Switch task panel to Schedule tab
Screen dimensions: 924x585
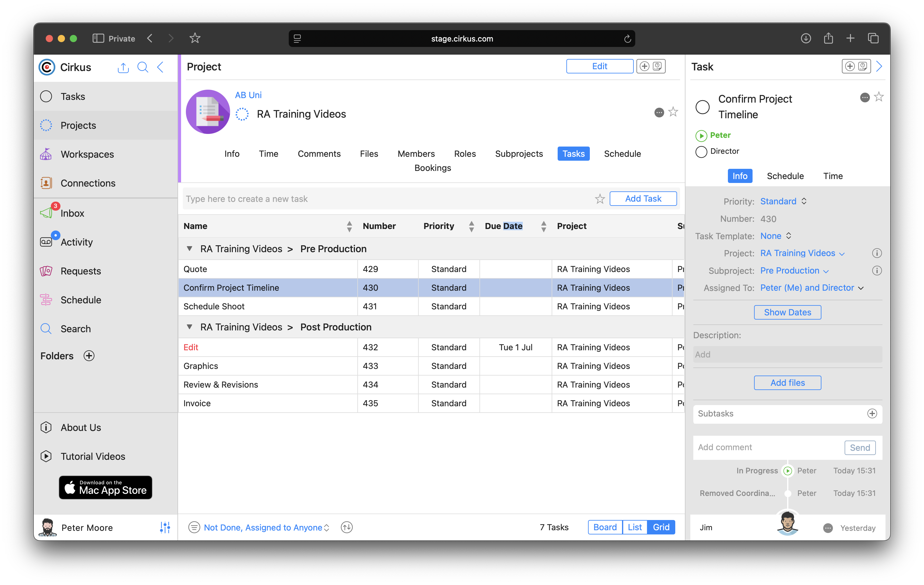[785, 176]
